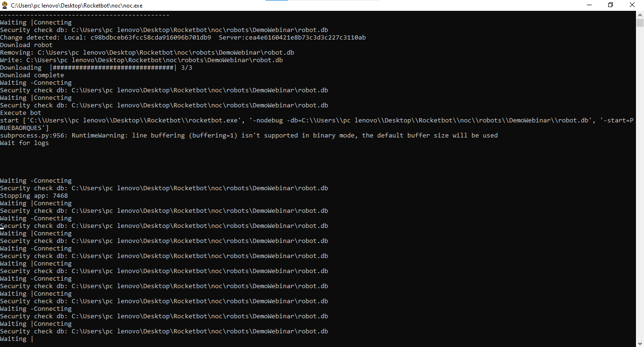Close the noc.exe console window
This screenshot has height=347, width=644.
coord(632,5)
